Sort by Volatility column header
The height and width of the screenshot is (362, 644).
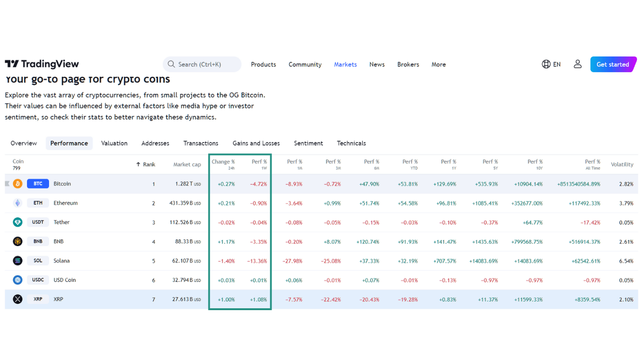pos(622,165)
